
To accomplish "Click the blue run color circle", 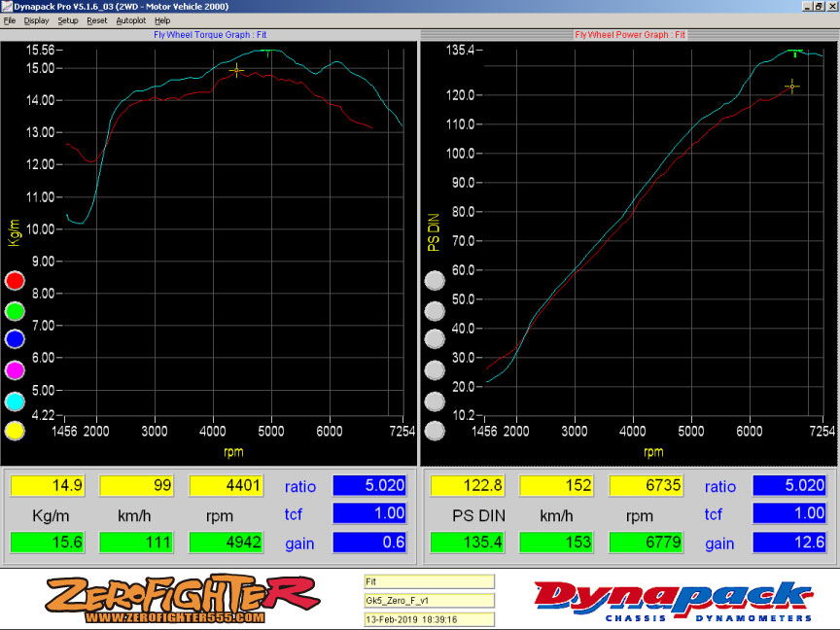I will [15, 340].
